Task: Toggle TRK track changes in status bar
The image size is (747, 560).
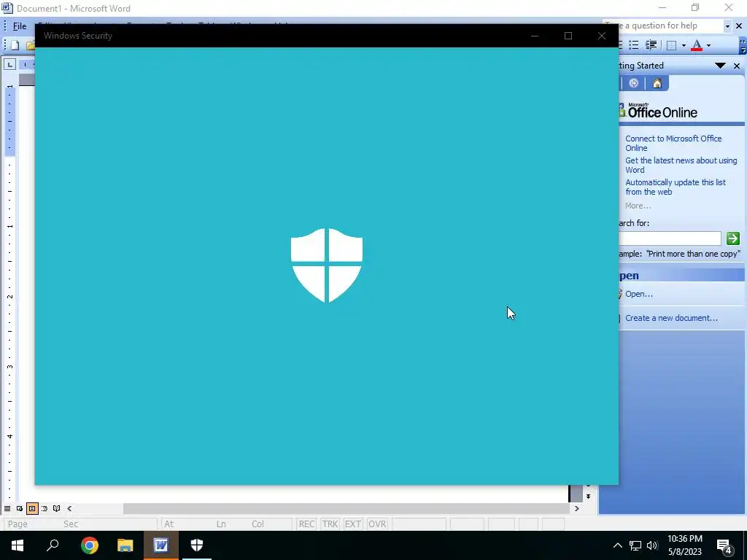Action: 330,524
